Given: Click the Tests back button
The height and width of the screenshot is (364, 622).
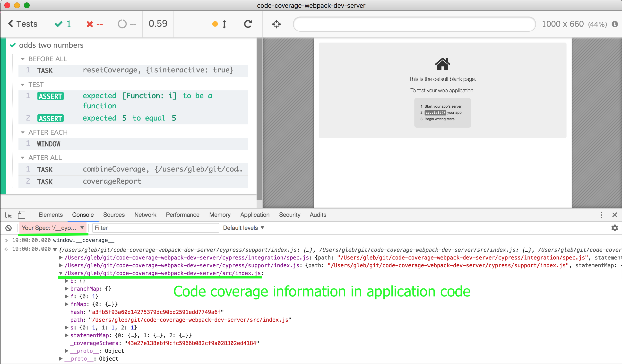Looking at the screenshot, I should click(22, 24).
